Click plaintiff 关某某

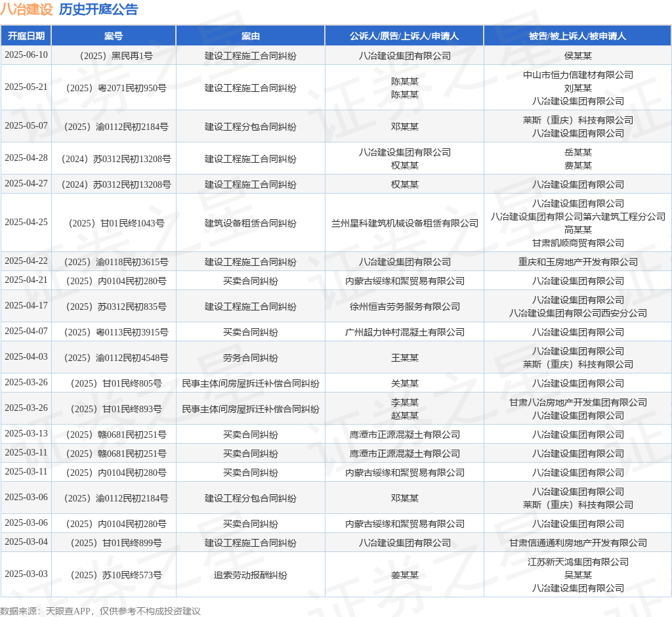tap(404, 384)
